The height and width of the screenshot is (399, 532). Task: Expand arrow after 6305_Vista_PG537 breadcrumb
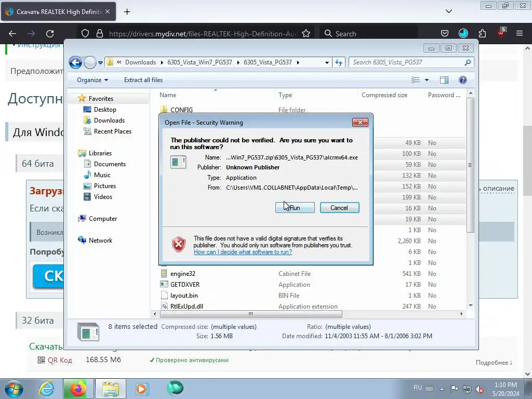pyautogui.click(x=298, y=62)
